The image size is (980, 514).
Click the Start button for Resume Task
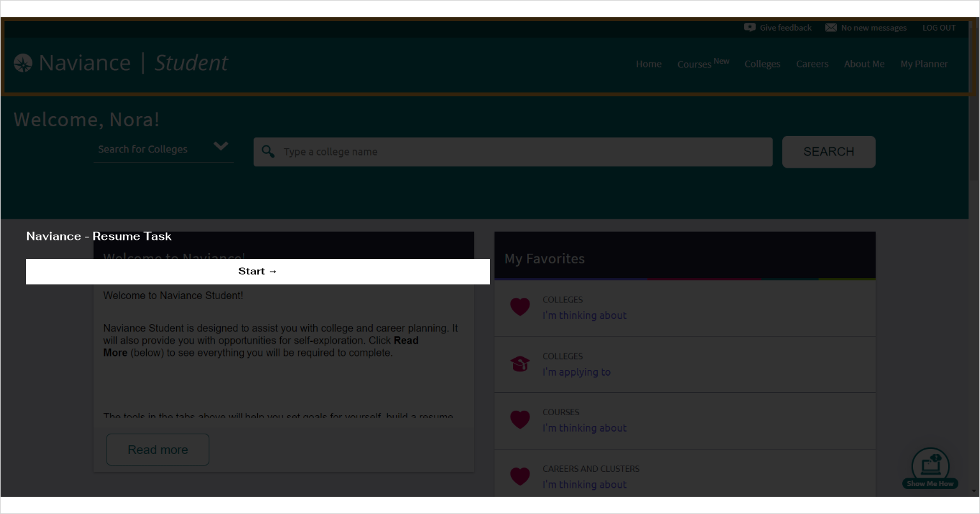click(x=258, y=271)
